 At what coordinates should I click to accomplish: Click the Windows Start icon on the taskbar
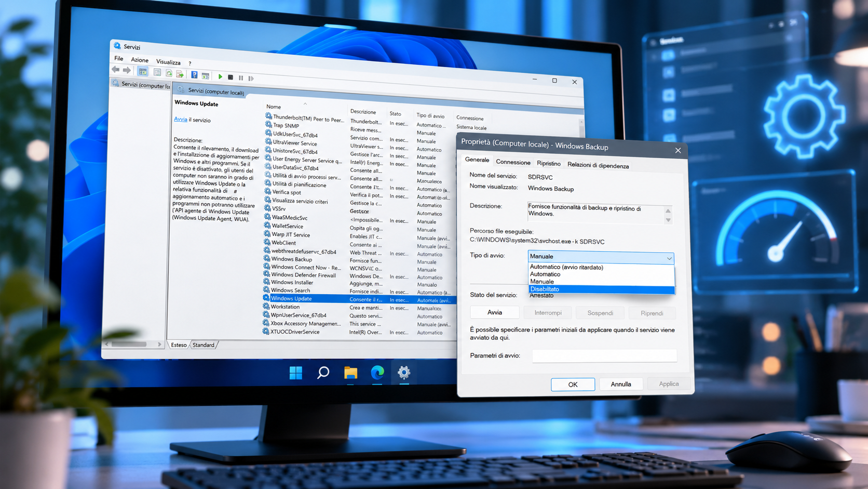(x=296, y=373)
